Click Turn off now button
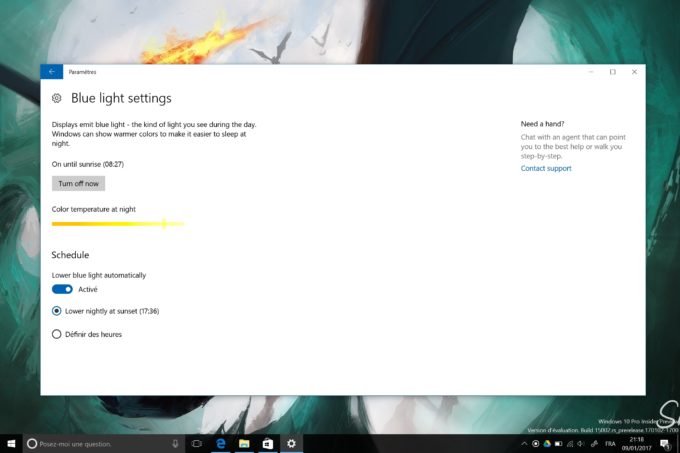The image size is (680, 453). point(78,183)
